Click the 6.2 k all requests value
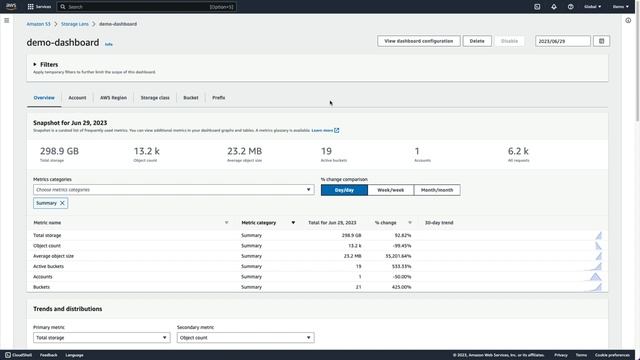Viewport: 640px width, 360px height. point(518,151)
